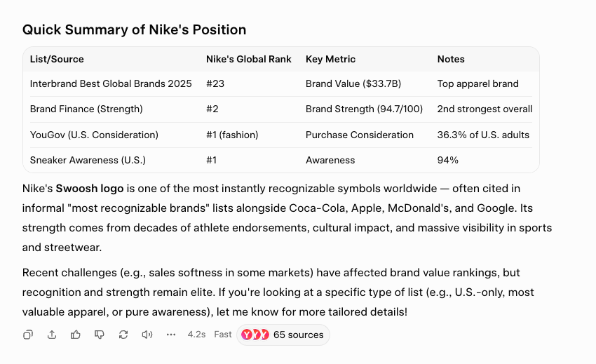Click the source favicon icons cluster
Screen dimensions: 596x364
[x=255, y=335]
